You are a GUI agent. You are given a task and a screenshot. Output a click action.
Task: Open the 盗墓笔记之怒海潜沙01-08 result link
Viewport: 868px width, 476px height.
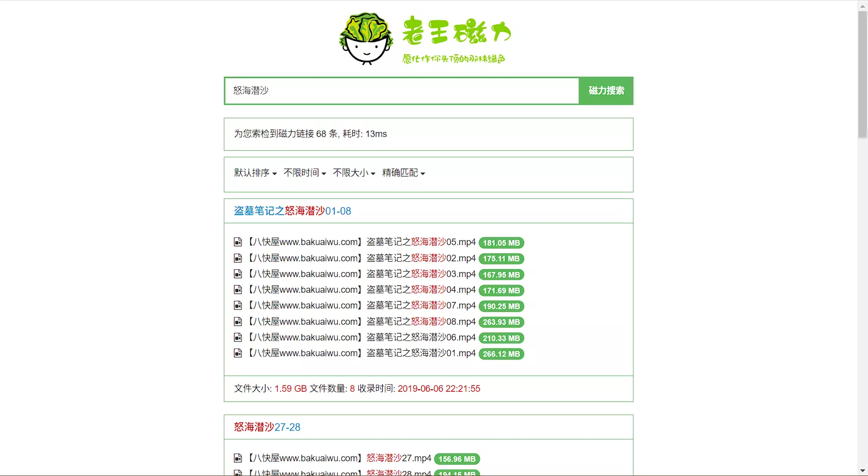click(x=292, y=211)
